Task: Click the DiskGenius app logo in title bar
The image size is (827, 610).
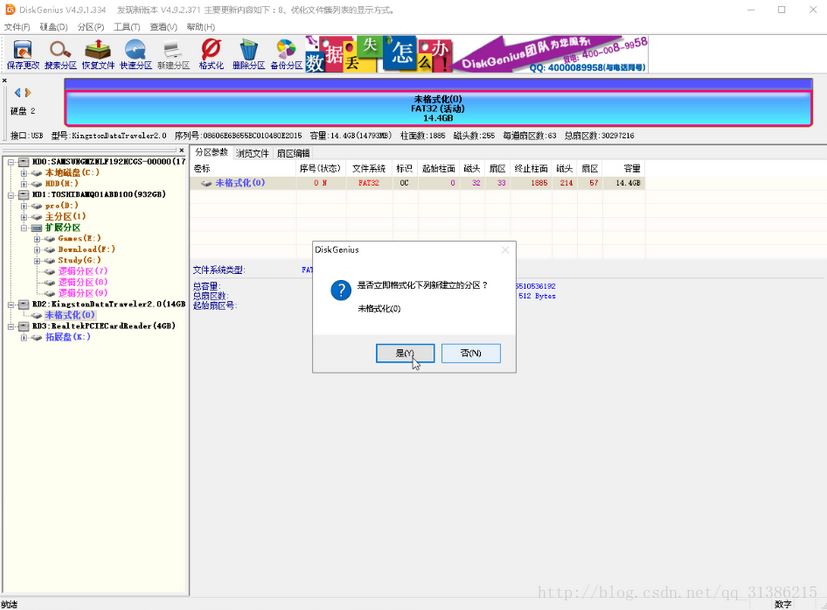Action: click(x=10, y=9)
